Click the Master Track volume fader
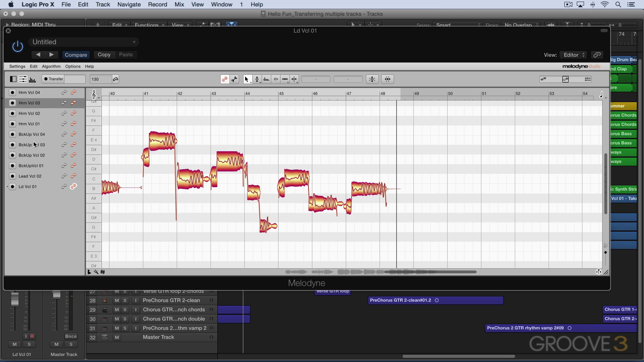The height and width of the screenshot is (362, 644). (x=56, y=294)
